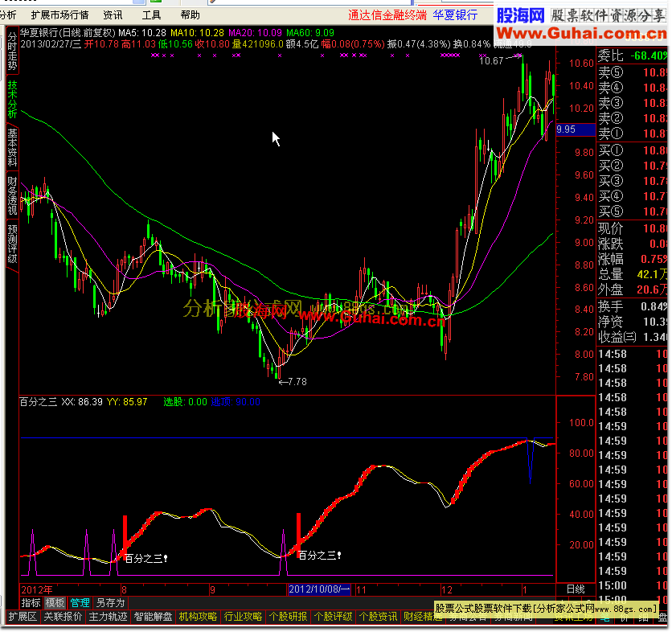
Task: Click the 卖③ order row
Action: 632,103
